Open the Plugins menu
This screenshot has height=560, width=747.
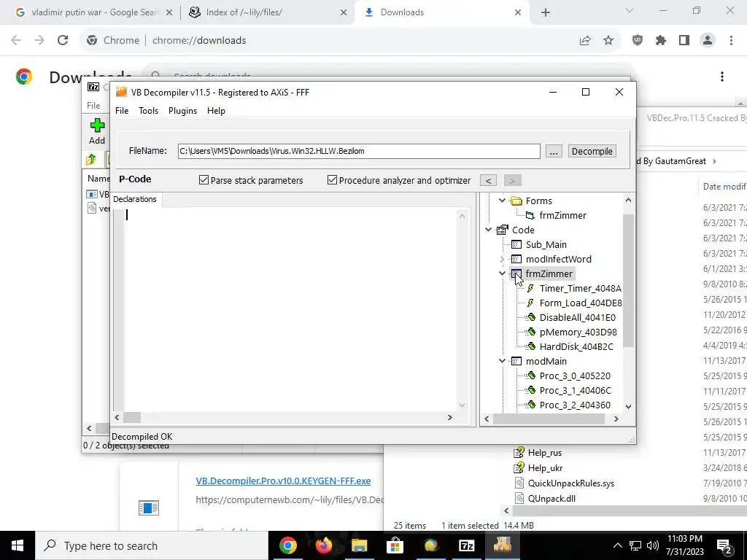pos(182,111)
